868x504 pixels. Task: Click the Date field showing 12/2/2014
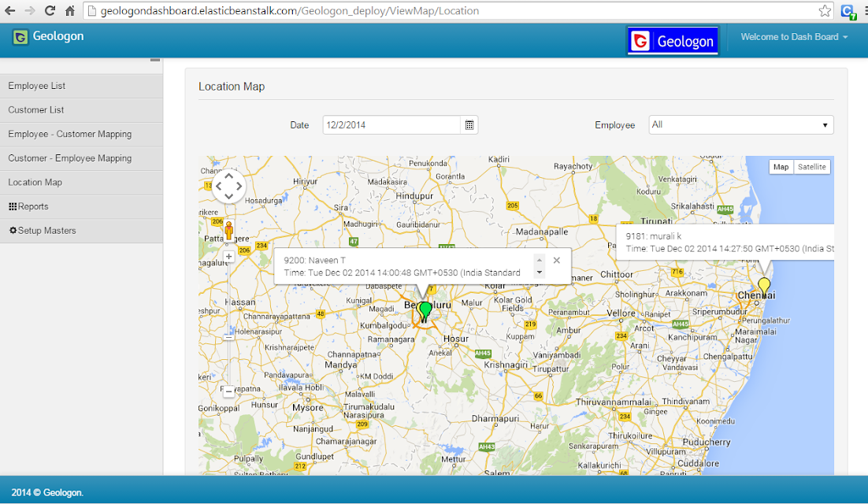pyautogui.click(x=391, y=125)
